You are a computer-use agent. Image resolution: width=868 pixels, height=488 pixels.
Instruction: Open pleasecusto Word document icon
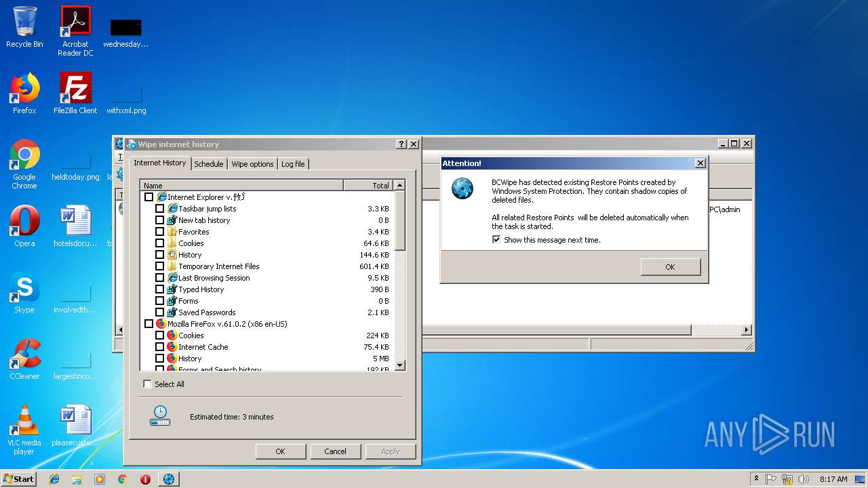(x=75, y=426)
